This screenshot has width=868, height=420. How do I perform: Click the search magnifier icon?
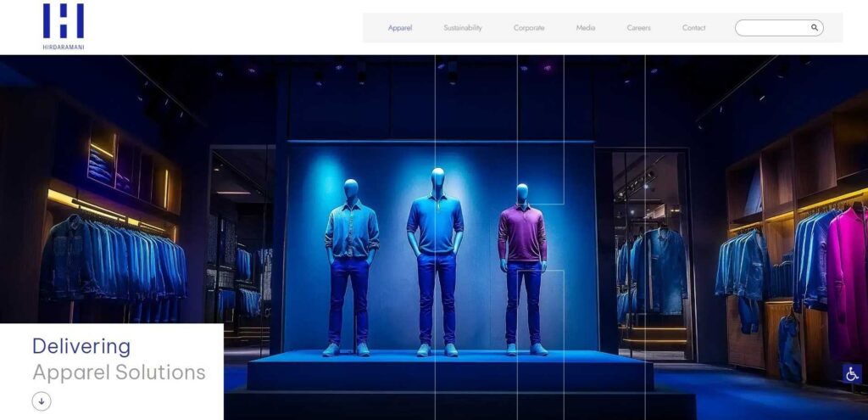tap(815, 28)
